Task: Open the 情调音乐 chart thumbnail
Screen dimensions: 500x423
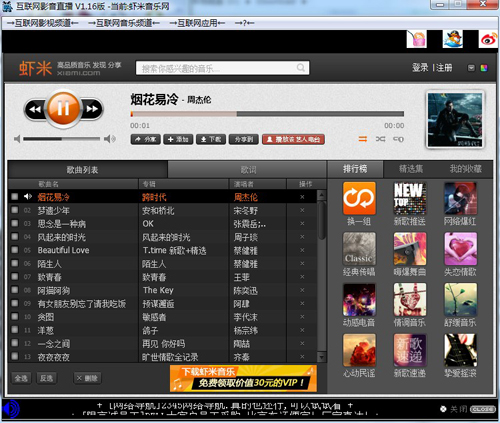Action: coord(410,300)
